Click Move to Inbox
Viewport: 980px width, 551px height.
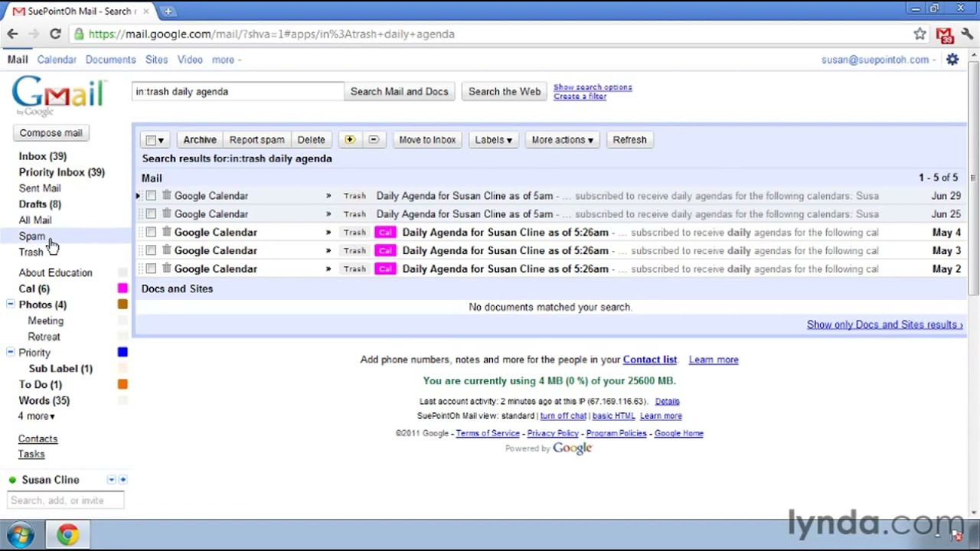point(427,139)
